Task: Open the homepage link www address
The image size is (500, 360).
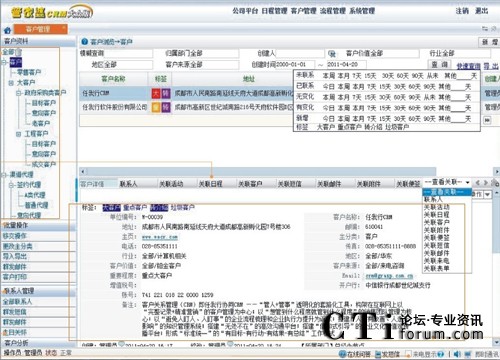Action: point(160,237)
